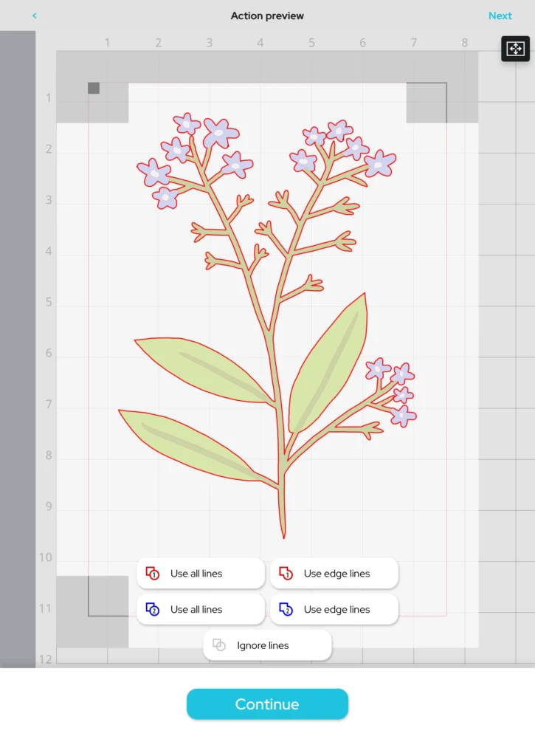
Task: Select red tool 1 Use edge lines icon
Action: (286, 574)
